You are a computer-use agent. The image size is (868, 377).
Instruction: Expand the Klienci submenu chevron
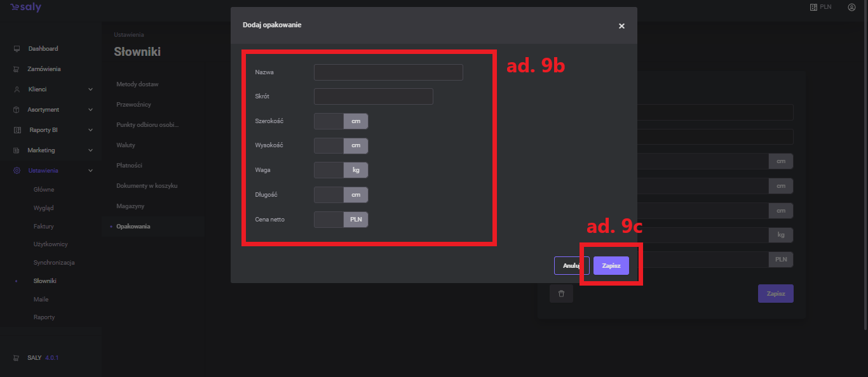[90, 89]
